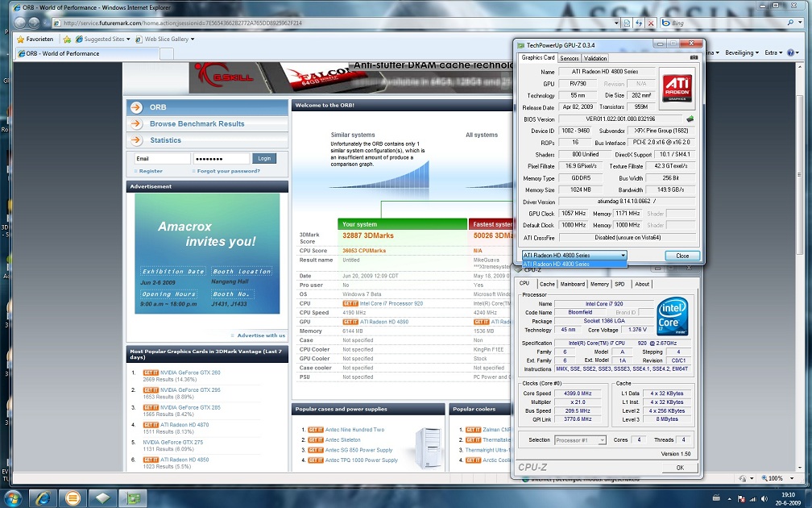The image size is (812, 508).
Task: Open the Forgot your password link
Action: [229, 171]
